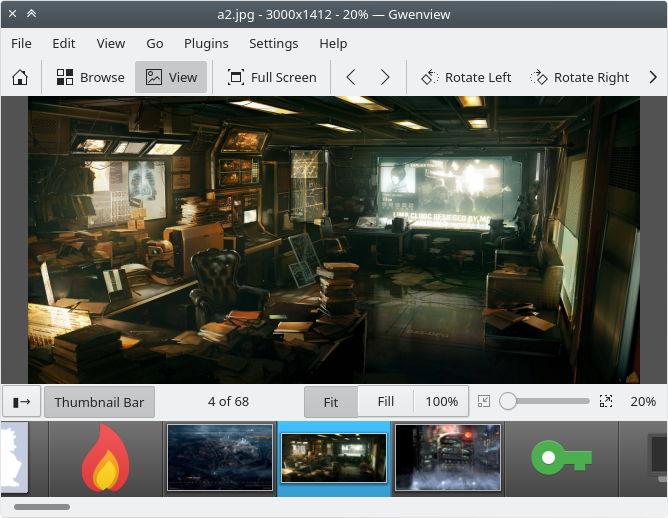Select the flame icon thumbnail
This screenshot has height=518, width=668.
(x=106, y=458)
